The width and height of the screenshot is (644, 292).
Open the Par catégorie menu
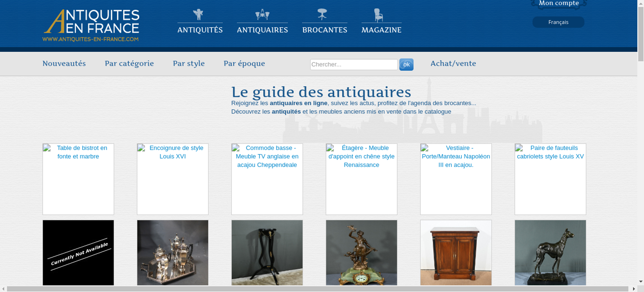point(129,63)
